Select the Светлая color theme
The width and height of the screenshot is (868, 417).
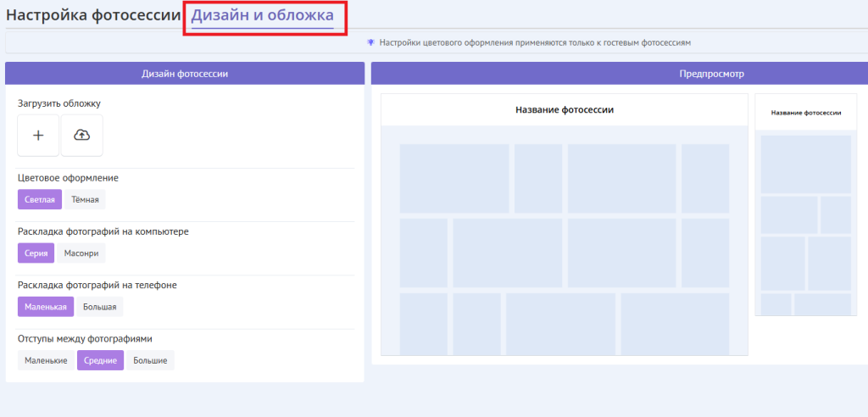tap(39, 199)
